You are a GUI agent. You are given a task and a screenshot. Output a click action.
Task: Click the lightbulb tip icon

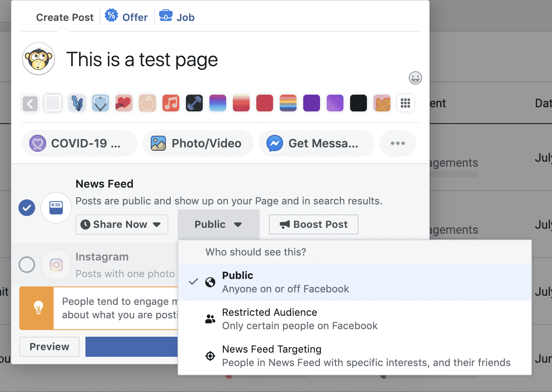(x=38, y=308)
